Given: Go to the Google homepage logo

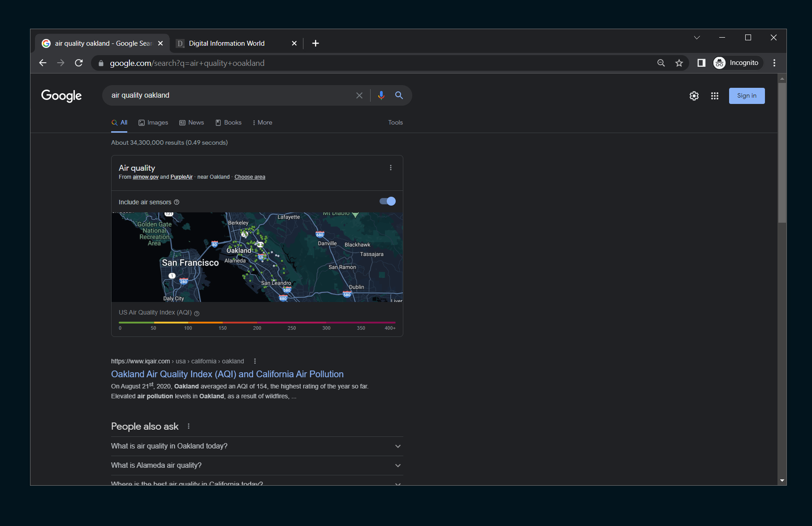Looking at the screenshot, I should coord(61,95).
